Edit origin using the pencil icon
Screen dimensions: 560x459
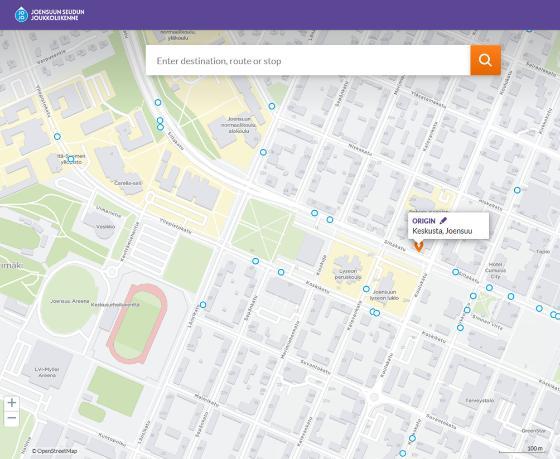pyautogui.click(x=443, y=221)
